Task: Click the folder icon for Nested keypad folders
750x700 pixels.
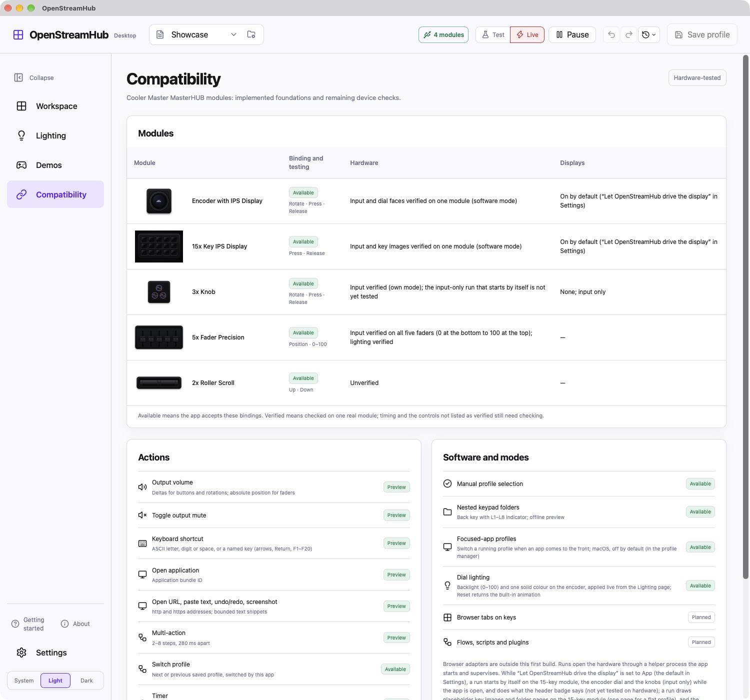Action: tap(447, 511)
